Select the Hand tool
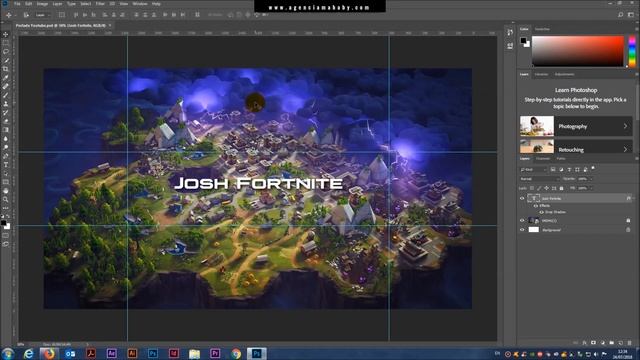 point(6,191)
